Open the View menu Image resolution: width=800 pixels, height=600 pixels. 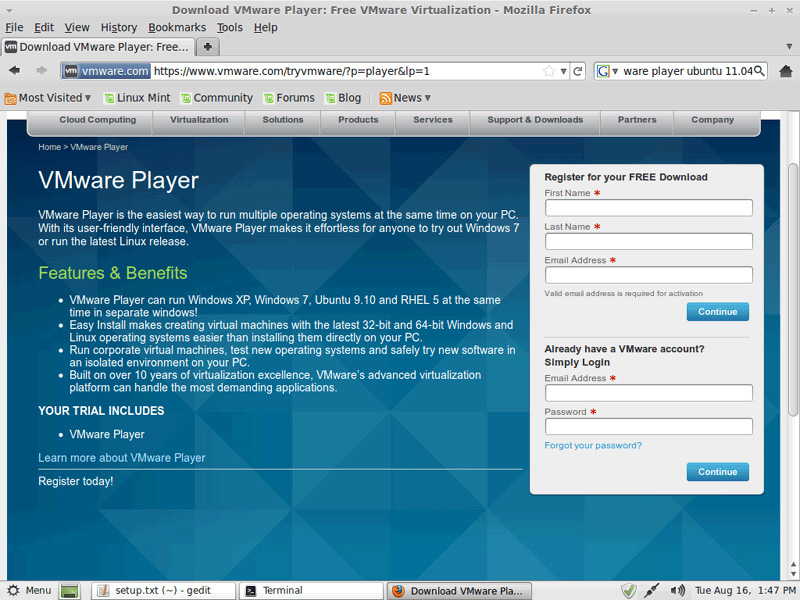(77, 28)
